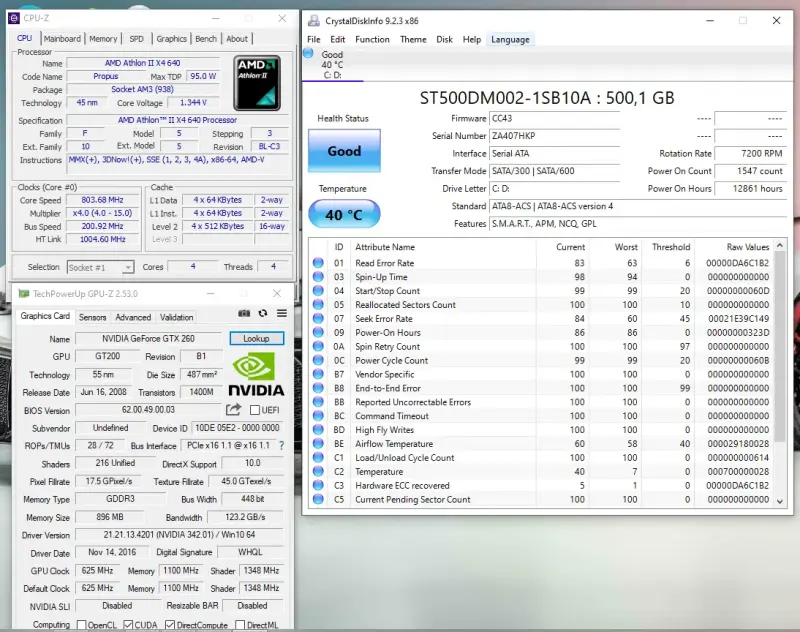Switch to the Memory tab in CPU-Z
Image resolution: width=800 pixels, height=632 pixels.
coord(103,39)
